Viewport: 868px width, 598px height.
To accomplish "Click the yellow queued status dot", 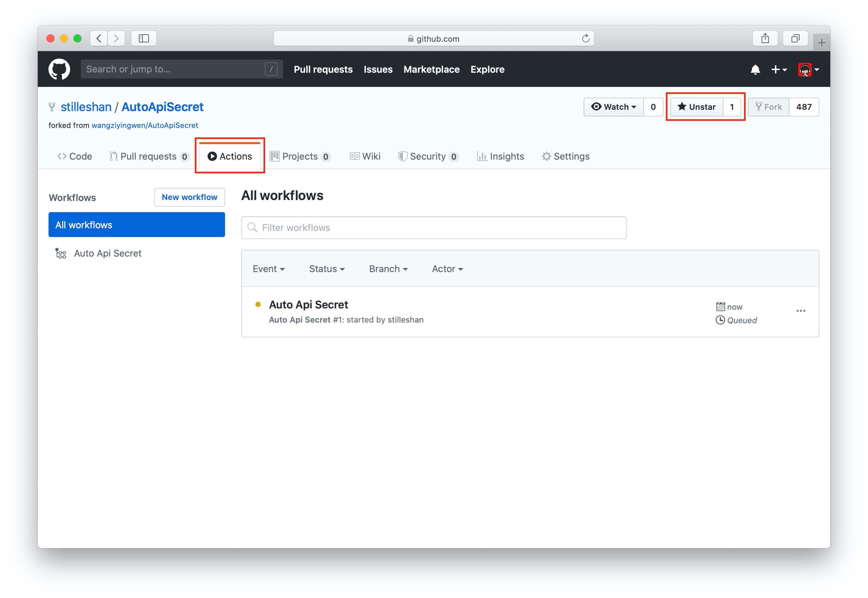I will coord(258,305).
